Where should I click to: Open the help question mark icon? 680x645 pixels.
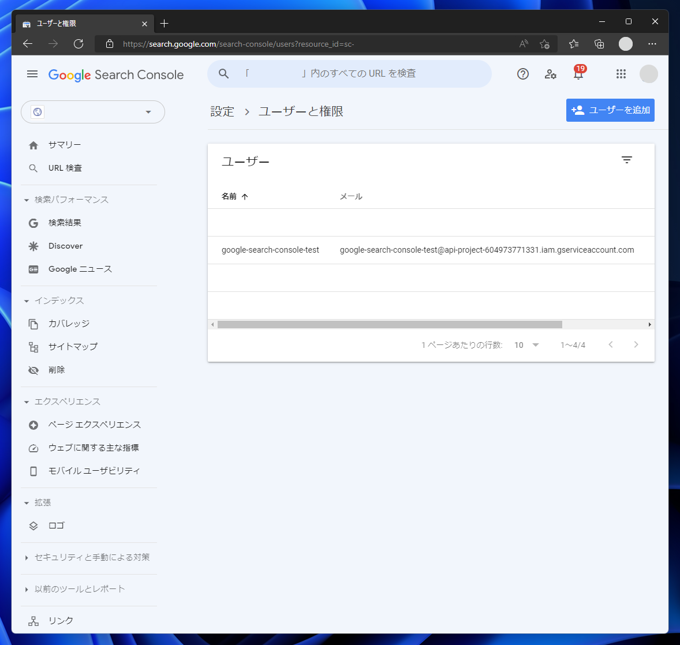(x=523, y=74)
